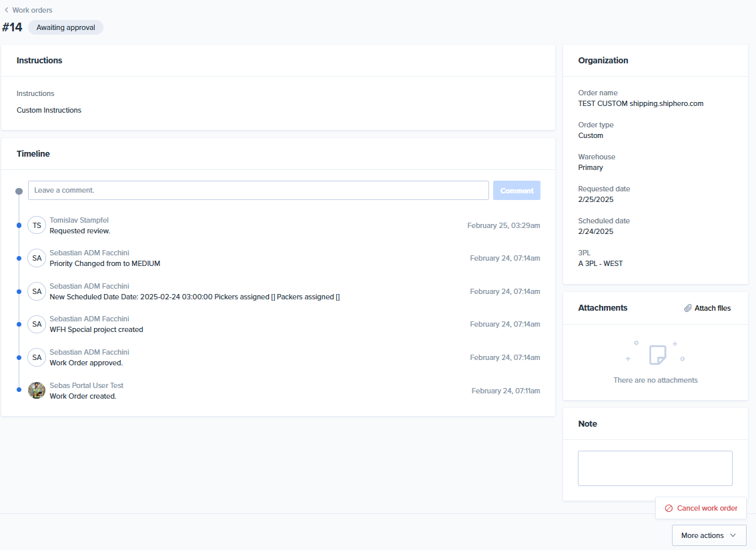Go back to Work orders
The image size is (756, 550).
(32, 10)
